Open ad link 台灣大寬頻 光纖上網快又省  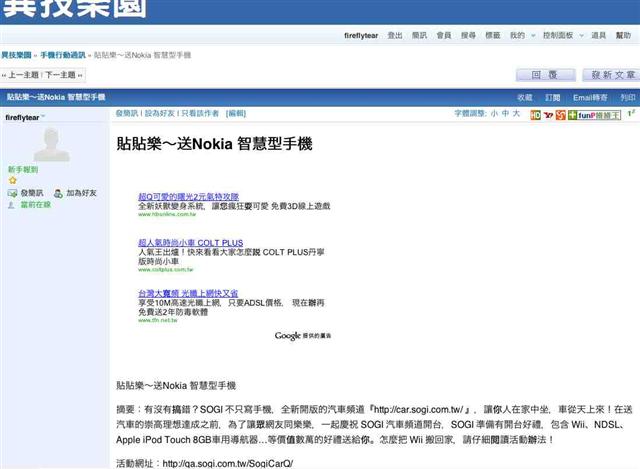pos(188,293)
